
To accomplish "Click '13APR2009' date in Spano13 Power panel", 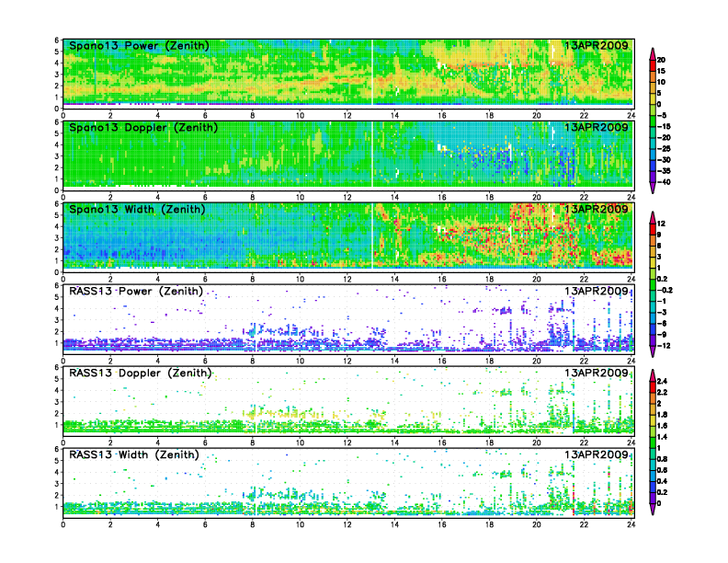I will pos(597,45).
